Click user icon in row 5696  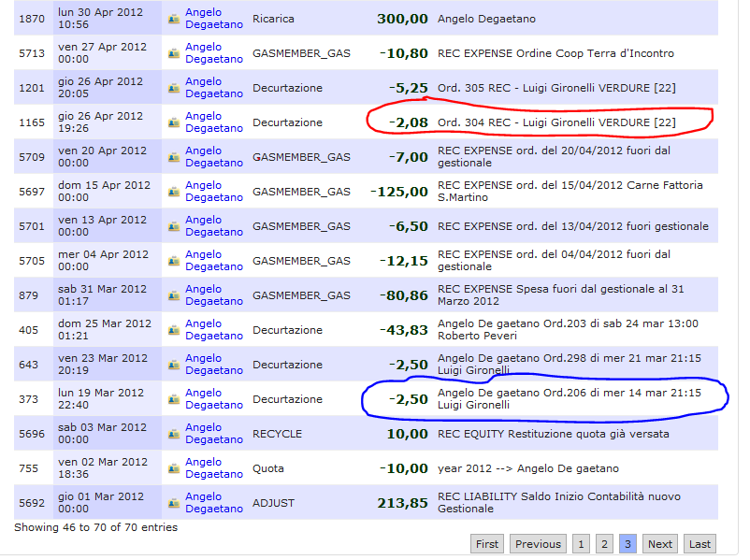[x=173, y=434]
